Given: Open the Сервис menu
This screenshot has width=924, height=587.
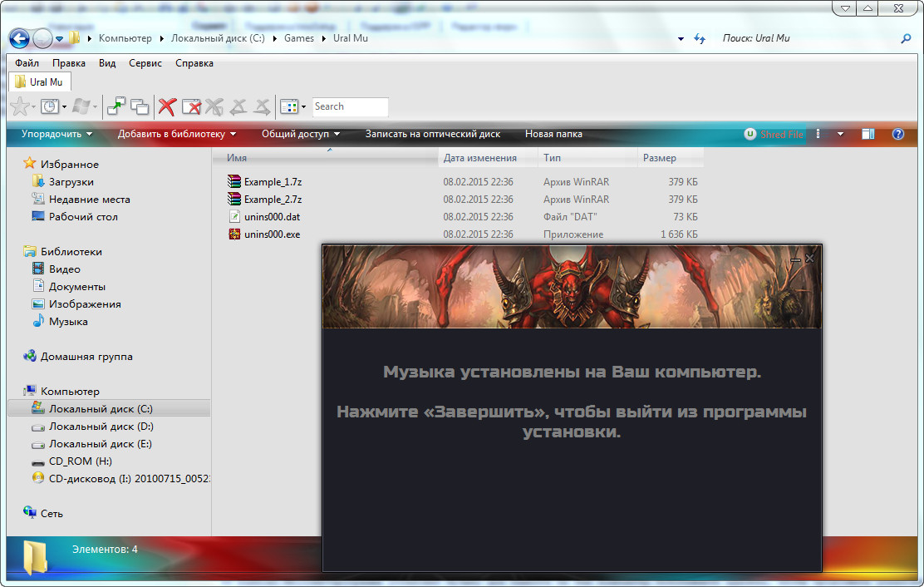Looking at the screenshot, I should 145,63.
